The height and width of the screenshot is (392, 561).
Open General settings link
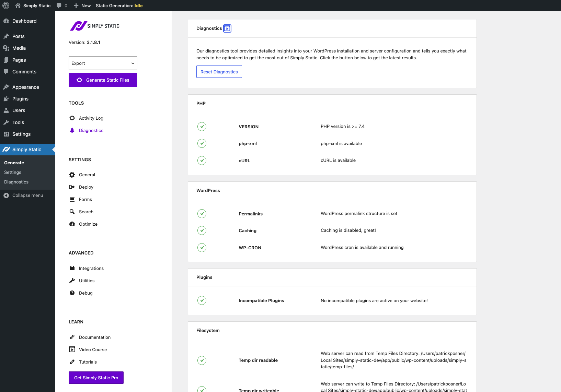(x=87, y=175)
